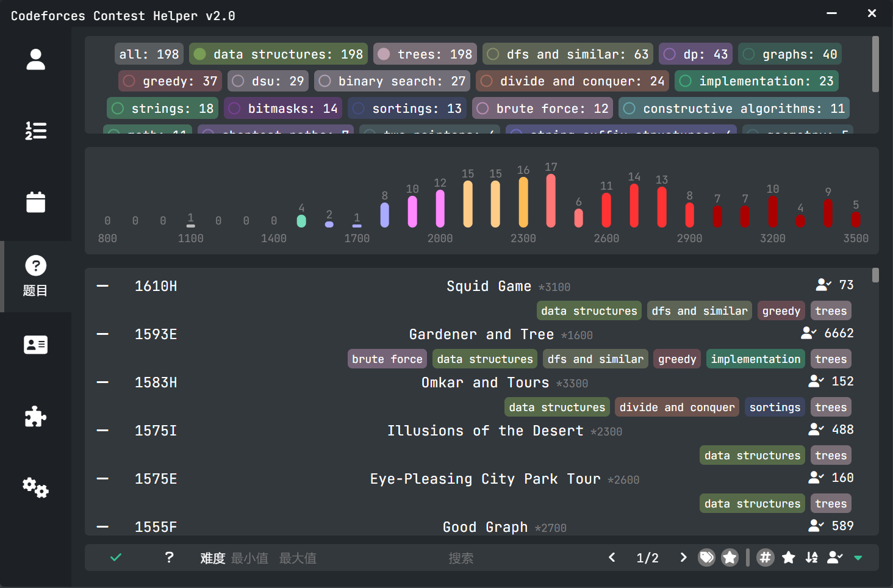Select the 'all: 198' tag chip
Screen dimensions: 893x588
point(149,54)
